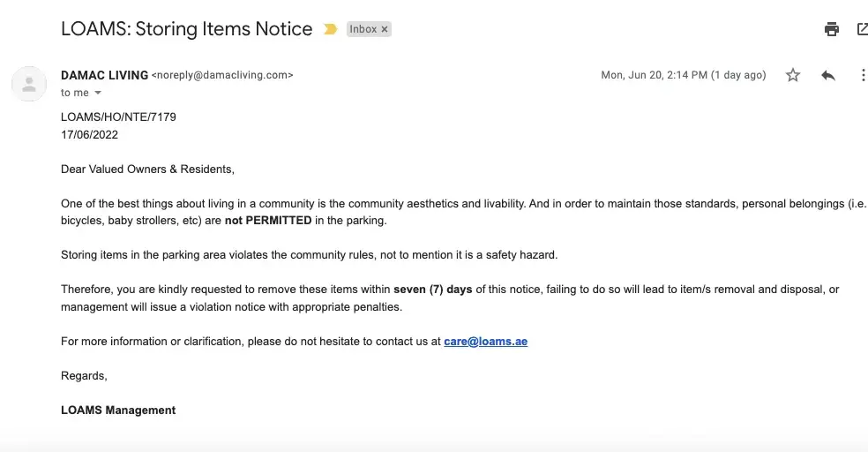The image size is (868, 452).
Task: Remove the Inbox label using its x
Action: click(x=385, y=30)
